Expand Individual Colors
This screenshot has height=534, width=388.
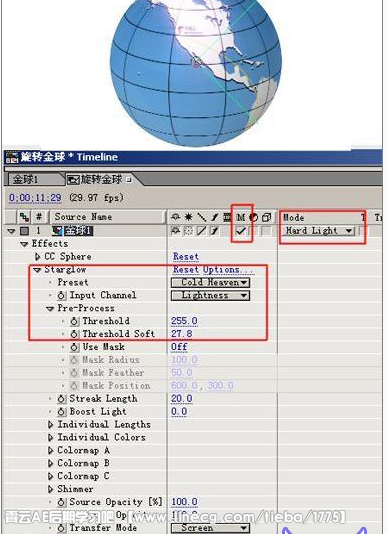tap(50, 438)
